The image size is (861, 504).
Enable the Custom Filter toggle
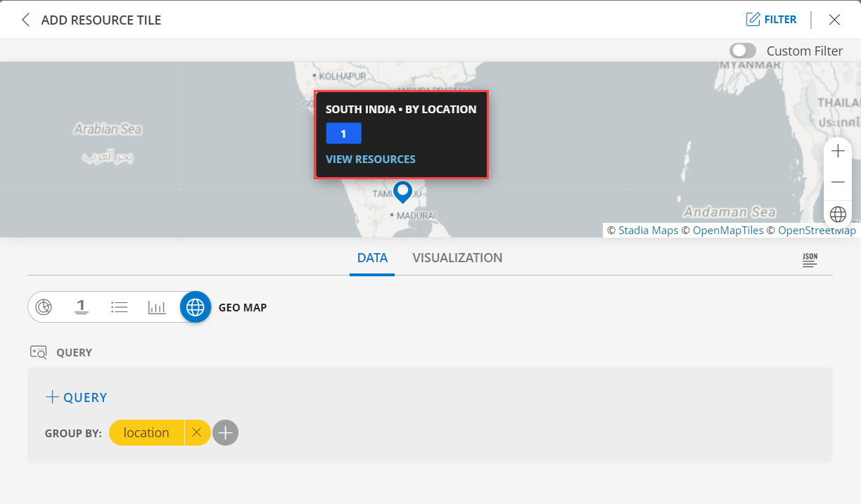[742, 50]
